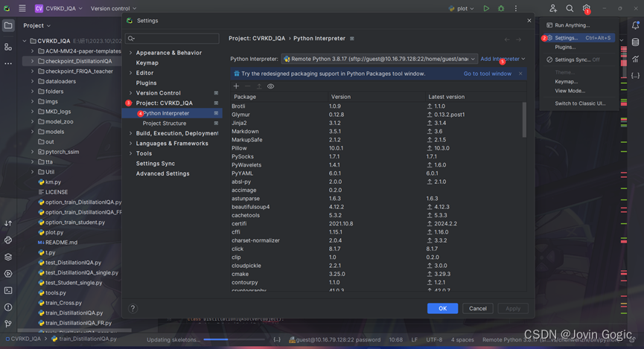
Task: Click the 4 spaces indent status item
Action: click(462, 339)
